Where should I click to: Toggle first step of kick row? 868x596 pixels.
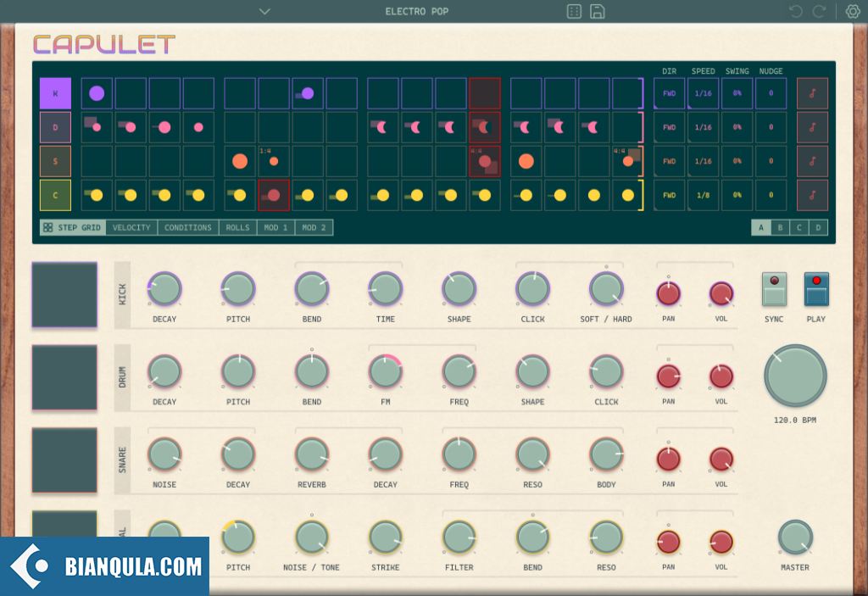point(97,93)
